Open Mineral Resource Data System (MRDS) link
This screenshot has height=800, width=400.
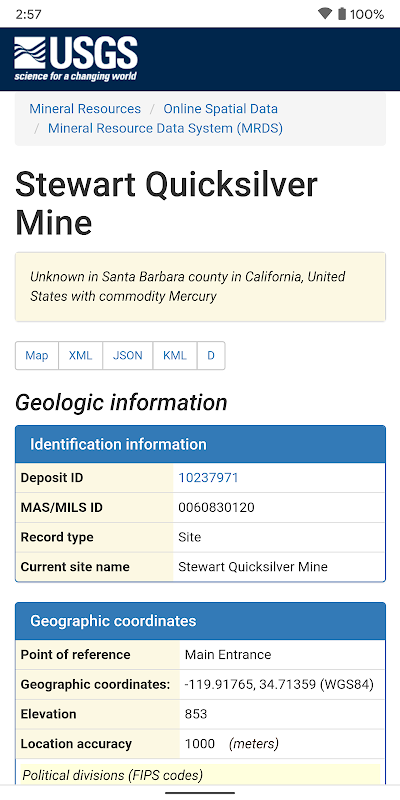pos(165,128)
